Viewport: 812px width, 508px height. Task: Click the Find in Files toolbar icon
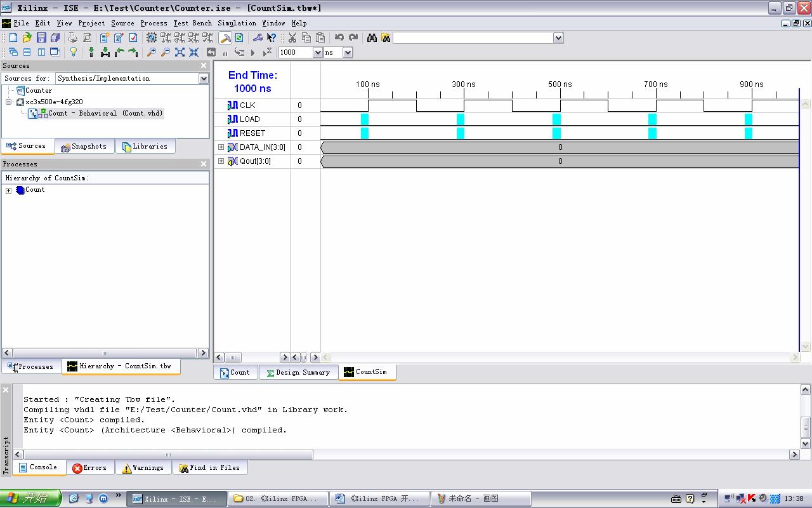386,37
